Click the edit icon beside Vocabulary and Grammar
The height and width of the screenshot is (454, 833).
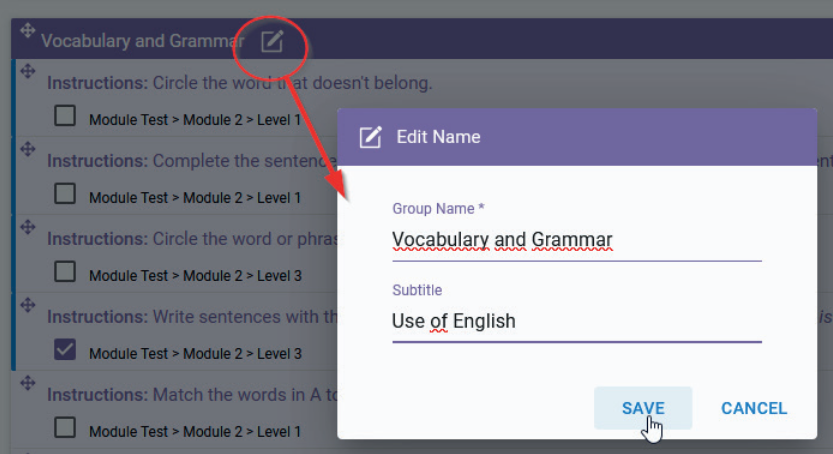tap(272, 41)
